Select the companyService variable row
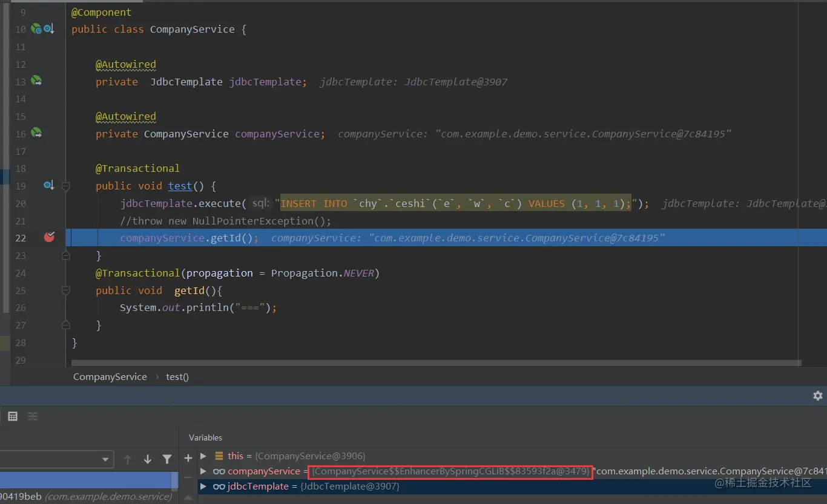This screenshot has height=504, width=827. 512,471
